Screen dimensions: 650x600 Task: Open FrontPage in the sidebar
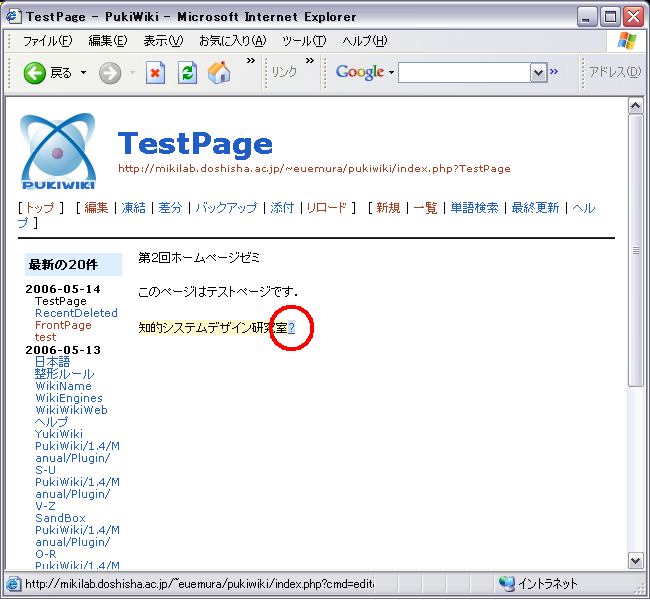tap(63, 325)
